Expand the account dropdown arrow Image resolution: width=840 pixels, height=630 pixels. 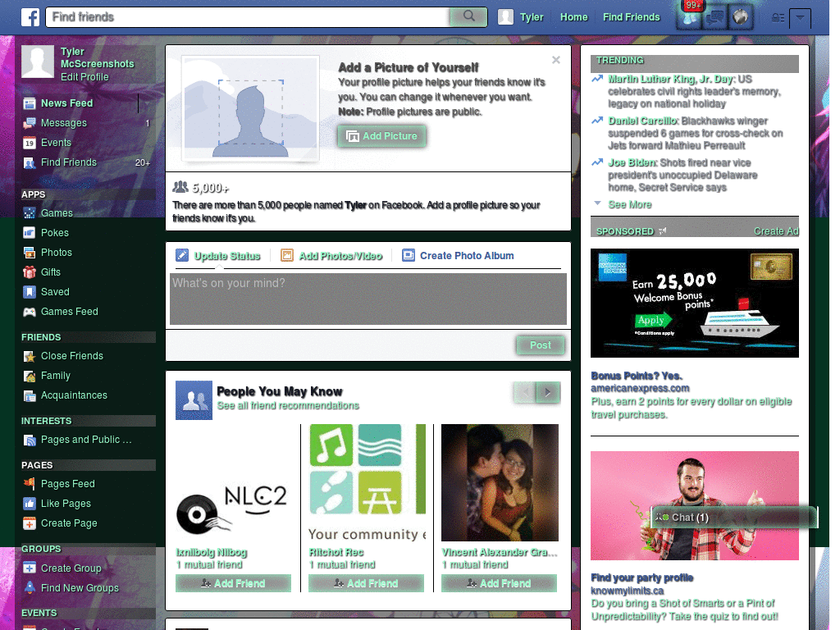click(800, 18)
